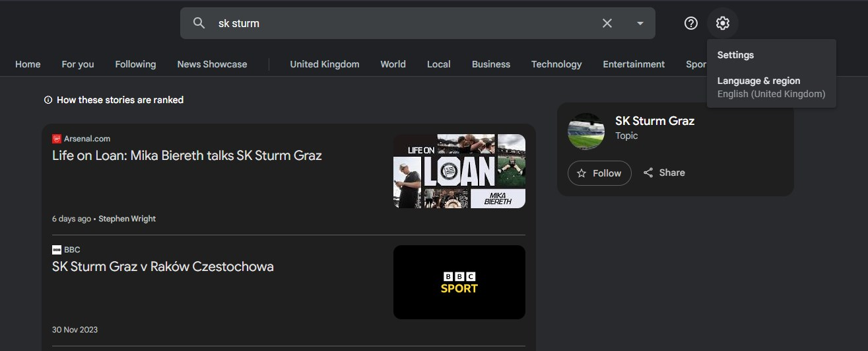868x351 pixels.
Task: Click the SK Sturm Graz topic title
Action: pos(655,121)
